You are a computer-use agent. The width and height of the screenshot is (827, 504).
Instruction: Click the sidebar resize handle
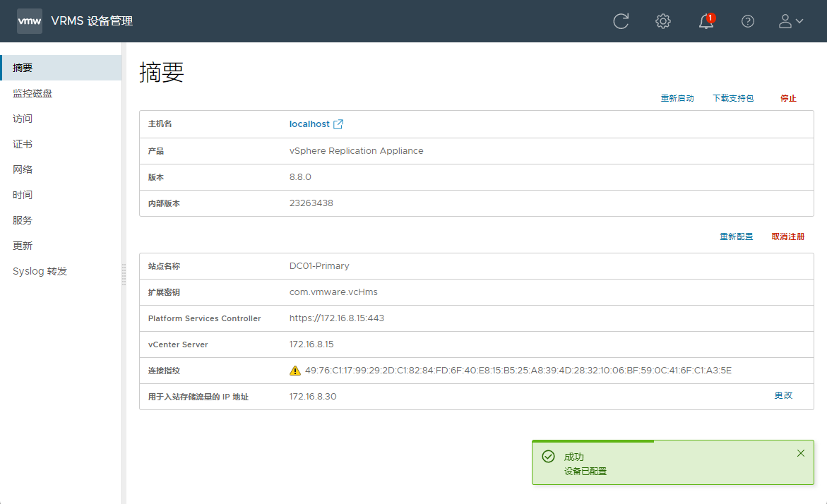[x=124, y=274]
